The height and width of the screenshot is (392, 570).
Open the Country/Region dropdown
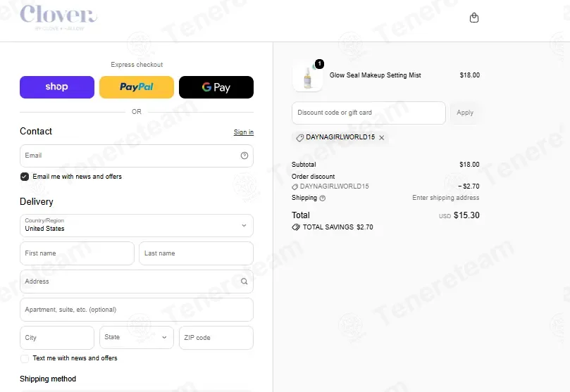[137, 225]
